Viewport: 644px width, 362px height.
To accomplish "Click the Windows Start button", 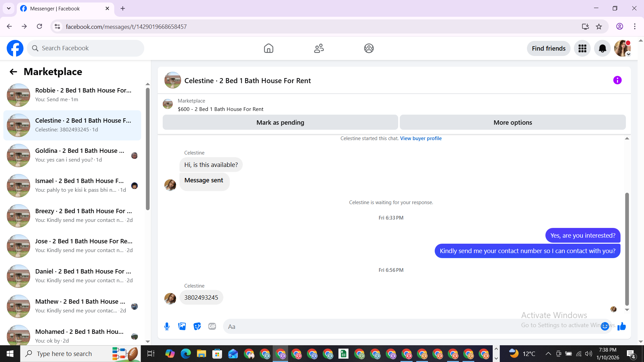I will click(10, 354).
